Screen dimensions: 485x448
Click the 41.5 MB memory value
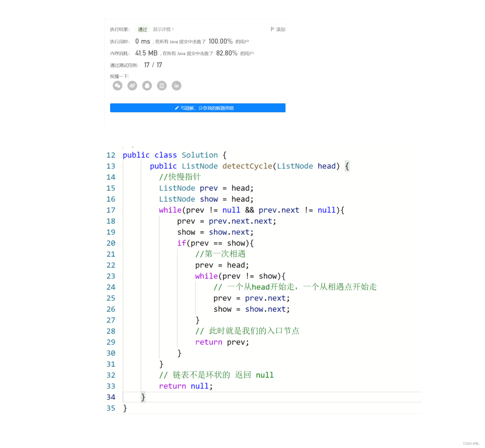(x=146, y=53)
